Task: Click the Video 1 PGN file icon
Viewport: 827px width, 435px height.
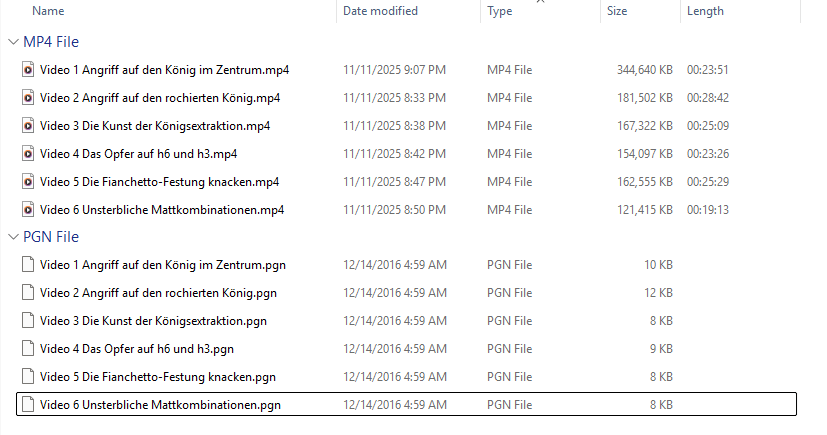Action: pos(28,265)
